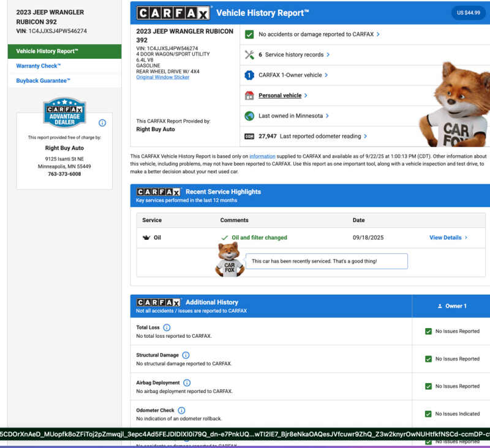Click Odometer Check No Issues Indicated checkmark
This screenshot has width=490, height=448.
[x=428, y=414]
